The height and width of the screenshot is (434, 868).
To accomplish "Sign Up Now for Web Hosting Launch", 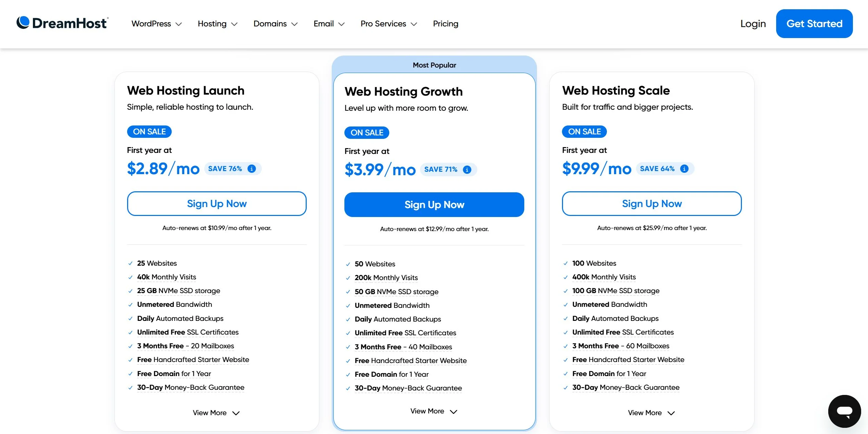I will coord(217,203).
